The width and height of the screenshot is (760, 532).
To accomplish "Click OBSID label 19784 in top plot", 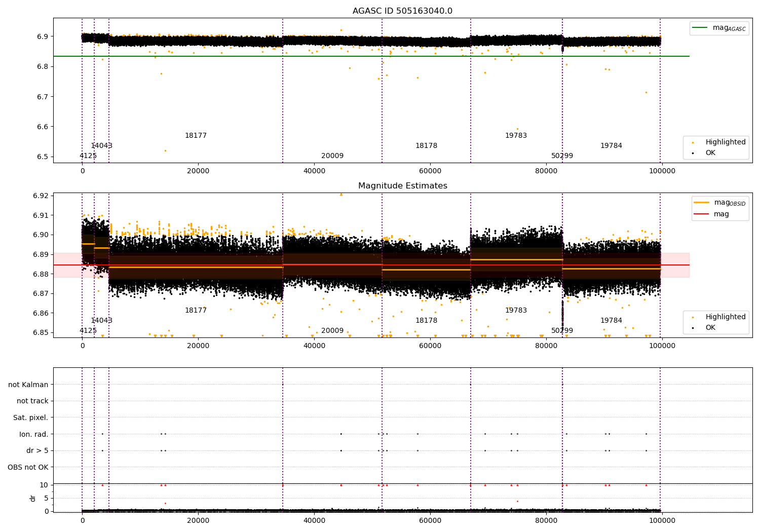I will pos(611,146).
